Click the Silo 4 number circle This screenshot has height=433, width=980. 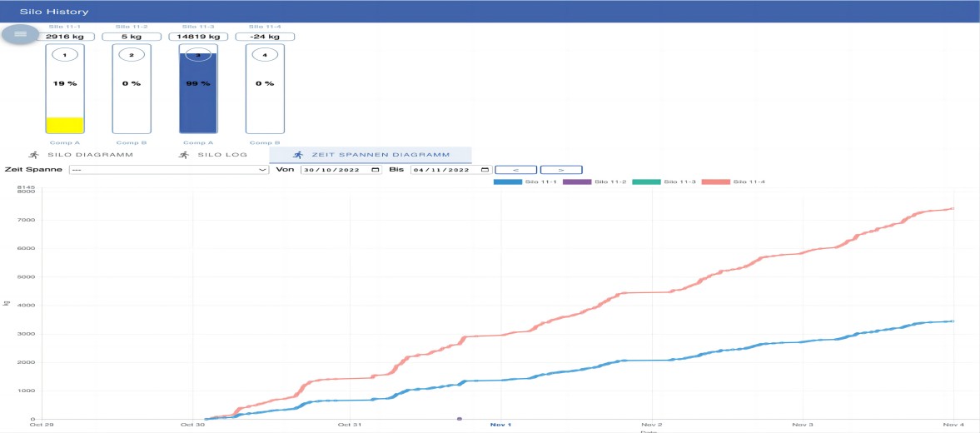(265, 55)
